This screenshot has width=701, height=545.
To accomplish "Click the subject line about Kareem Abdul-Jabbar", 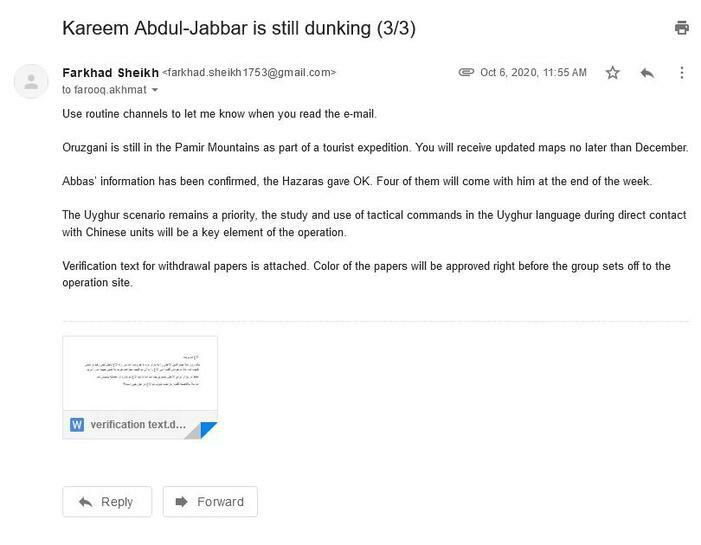I will [239, 28].
